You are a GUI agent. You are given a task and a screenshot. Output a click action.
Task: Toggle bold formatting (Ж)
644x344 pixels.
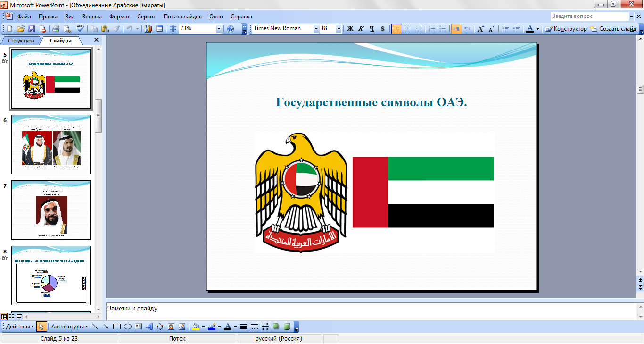(350, 29)
